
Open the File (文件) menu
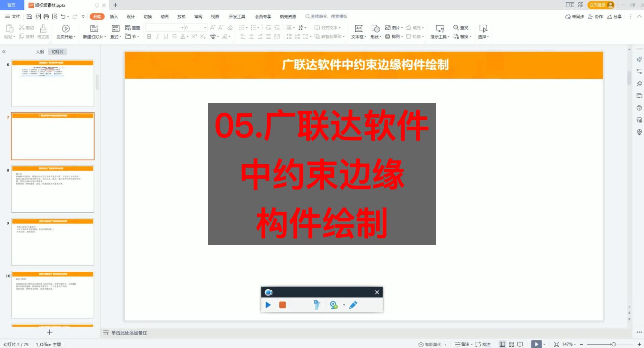coord(13,16)
